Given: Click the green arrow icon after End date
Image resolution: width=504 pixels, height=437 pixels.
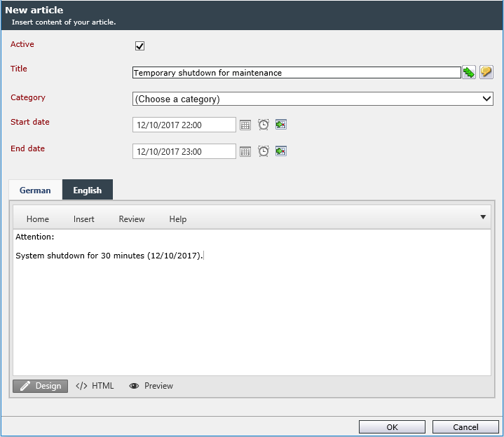Looking at the screenshot, I should click(x=281, y=151).
